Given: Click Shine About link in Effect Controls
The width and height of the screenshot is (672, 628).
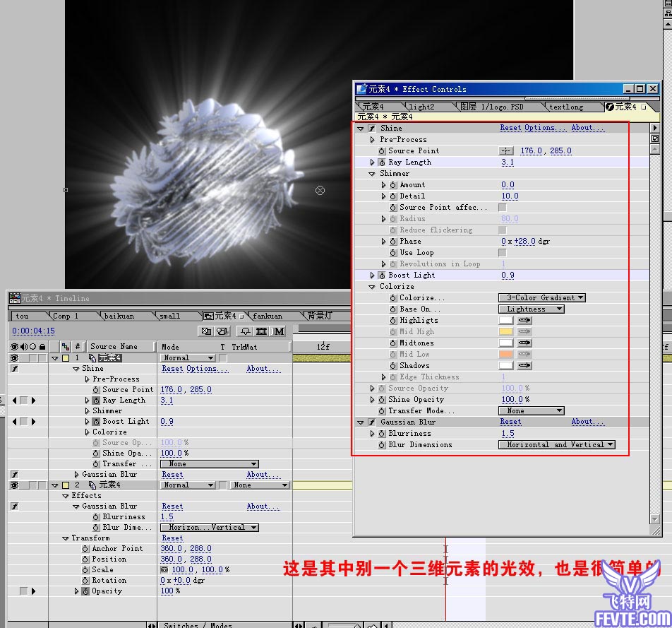Looking at the screenshot, I should (x=587, y=128).
